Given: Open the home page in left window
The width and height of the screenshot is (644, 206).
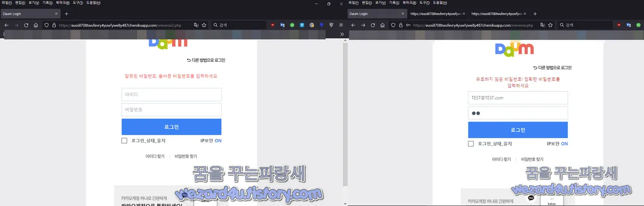Looking at the screenshot, I should [x=36, y=25].
